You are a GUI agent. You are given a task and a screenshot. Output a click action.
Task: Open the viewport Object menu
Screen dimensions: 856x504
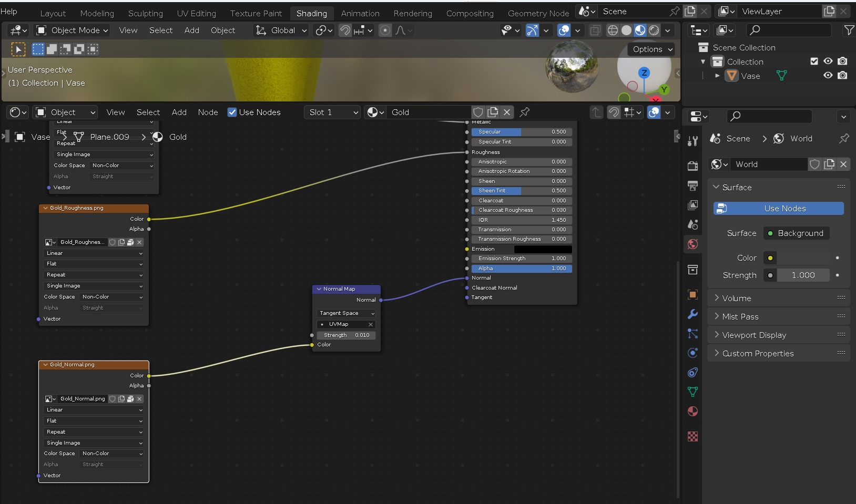tap(223, 30)
